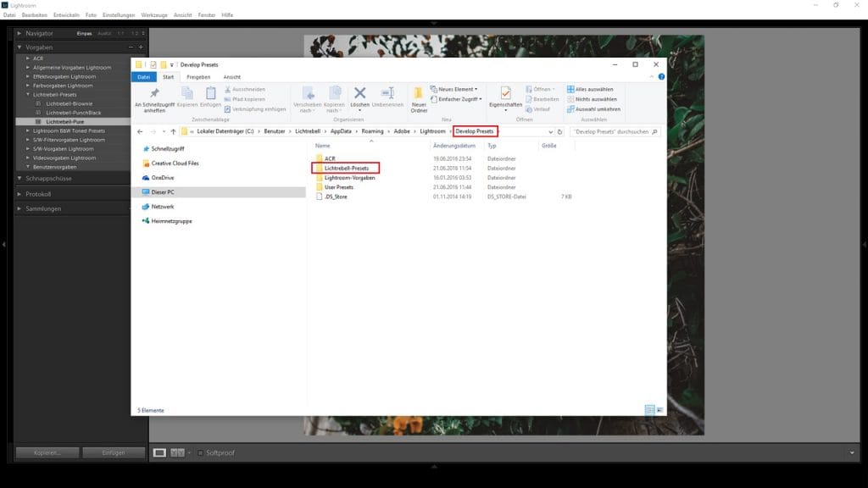
Task: Click Auswahl umkehren
Action: 593,109
